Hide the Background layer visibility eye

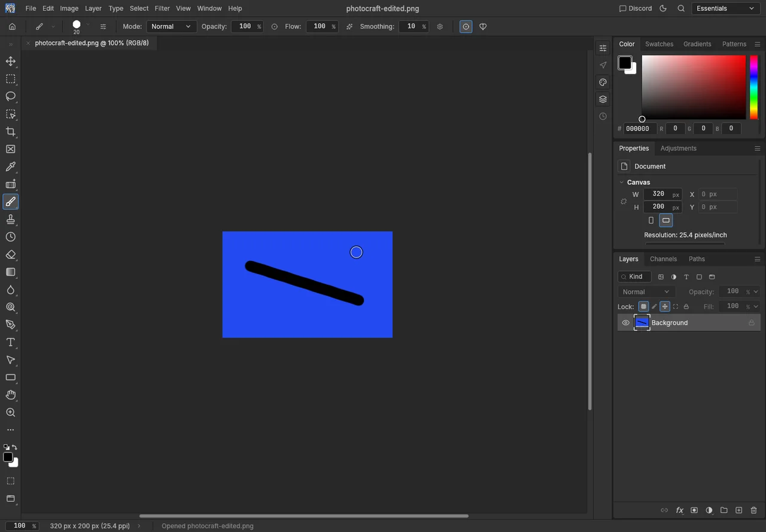[x=626, y=323]
